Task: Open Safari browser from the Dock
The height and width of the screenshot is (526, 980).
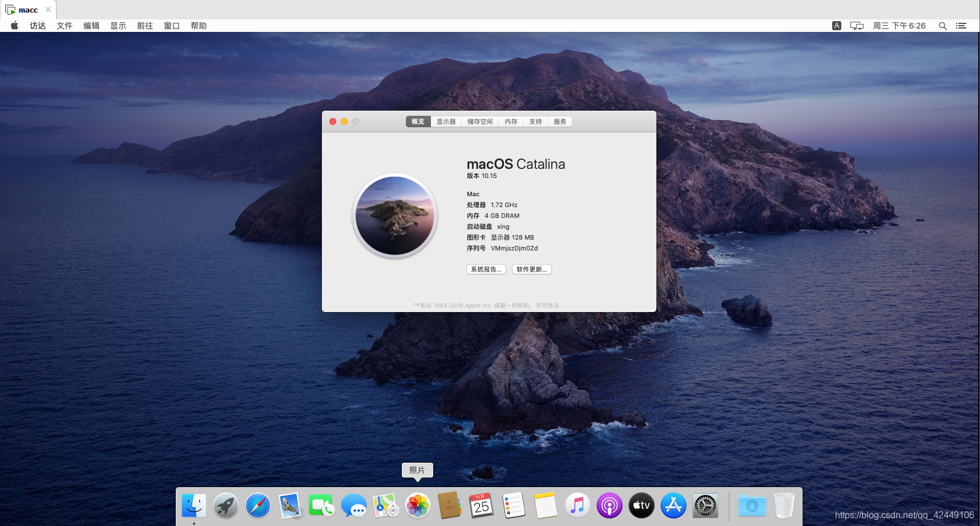Action: coord(258,505)
